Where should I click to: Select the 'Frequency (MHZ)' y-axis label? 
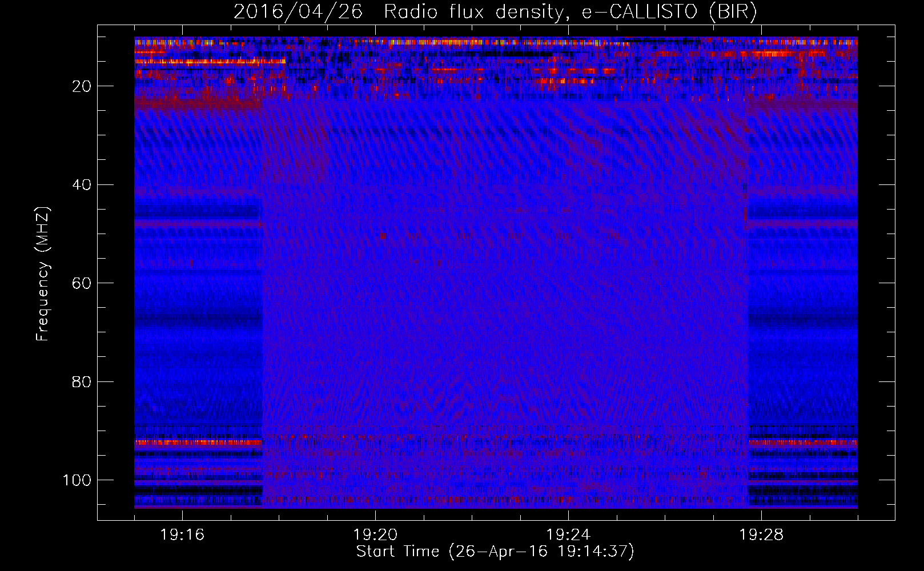[43, 274]
